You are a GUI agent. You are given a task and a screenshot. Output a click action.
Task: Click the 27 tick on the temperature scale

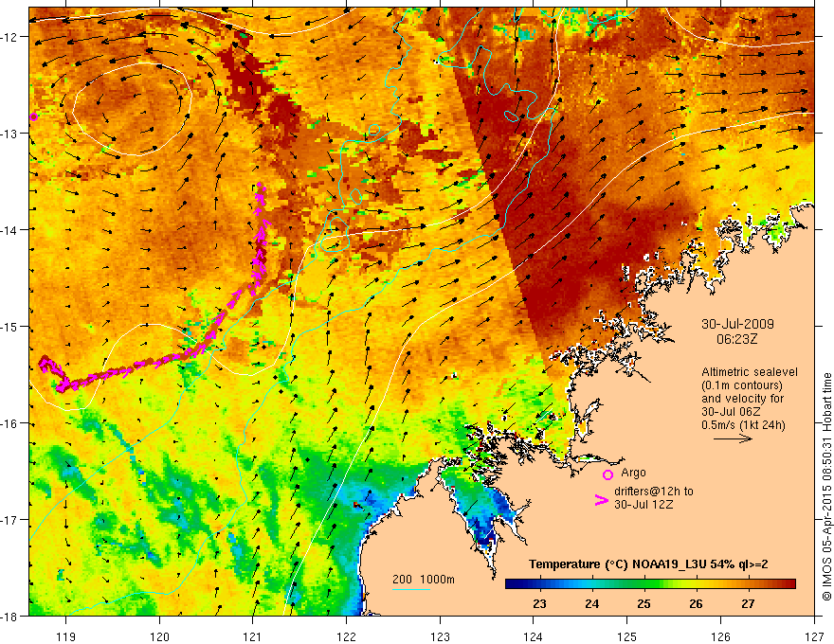click(748, 603)
